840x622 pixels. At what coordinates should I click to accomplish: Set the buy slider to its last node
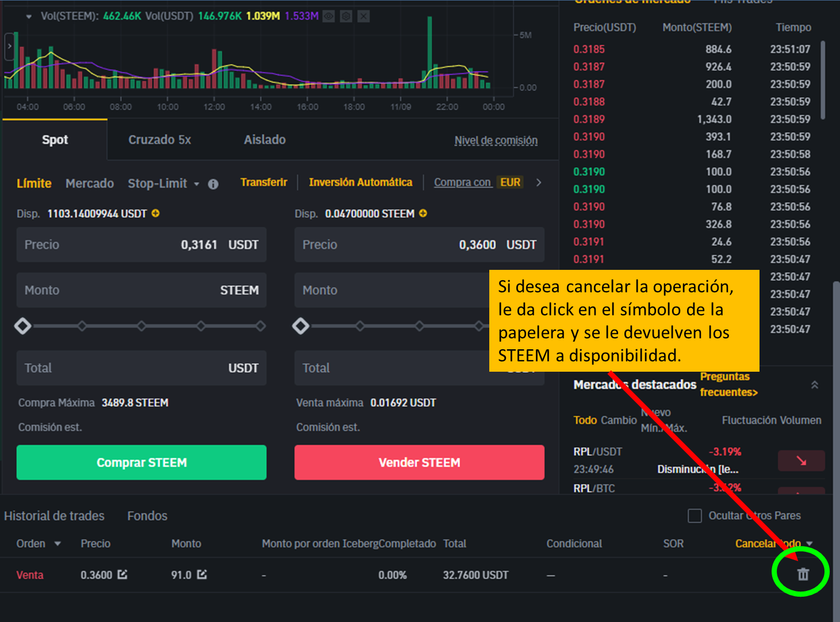260,326
